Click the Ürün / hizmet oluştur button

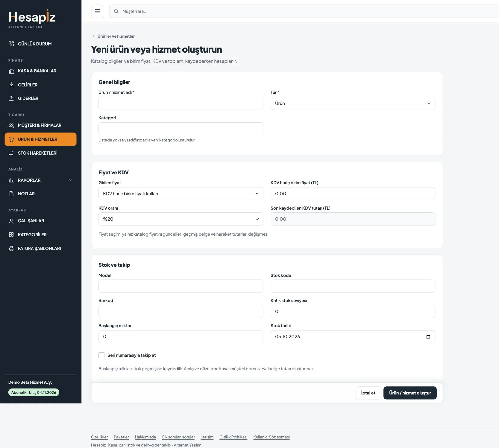coord(410,393)
